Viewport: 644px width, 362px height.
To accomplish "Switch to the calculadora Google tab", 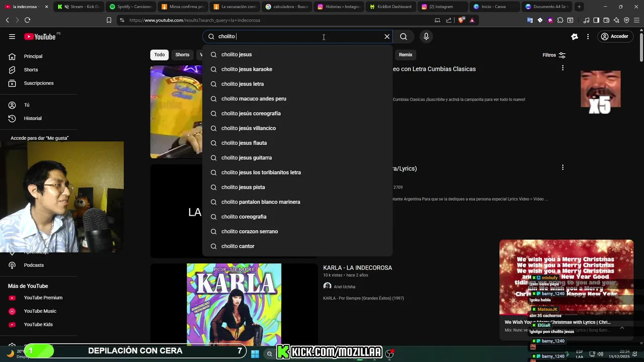I will (x=286, y=7).
